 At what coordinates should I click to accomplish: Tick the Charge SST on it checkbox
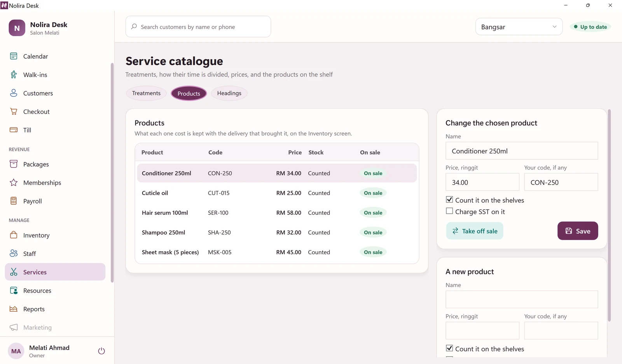click(x=449, y=211)
